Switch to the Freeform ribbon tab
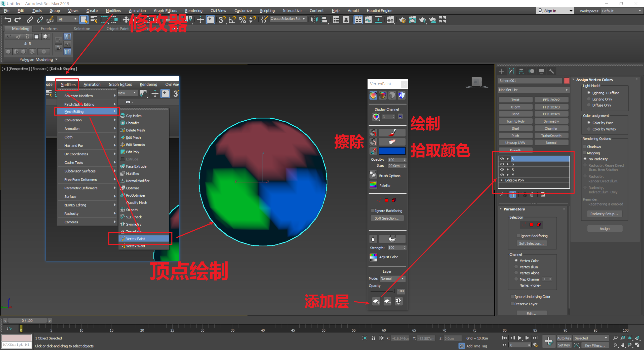The width and height of the screenshot is (644, 350). [x=49, y=28]
